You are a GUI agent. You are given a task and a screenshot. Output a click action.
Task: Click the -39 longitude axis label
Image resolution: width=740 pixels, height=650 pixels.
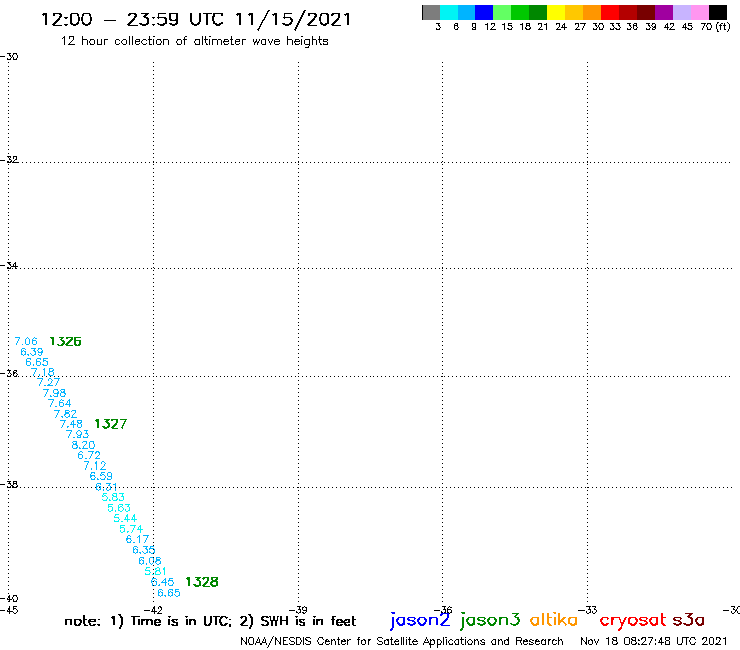pyautogui.click(x=298, y=610)
